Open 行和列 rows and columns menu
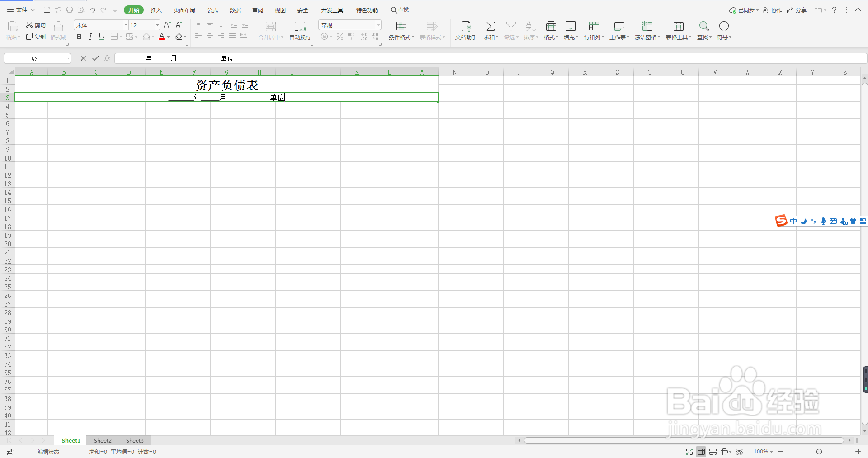 point(594,31)
